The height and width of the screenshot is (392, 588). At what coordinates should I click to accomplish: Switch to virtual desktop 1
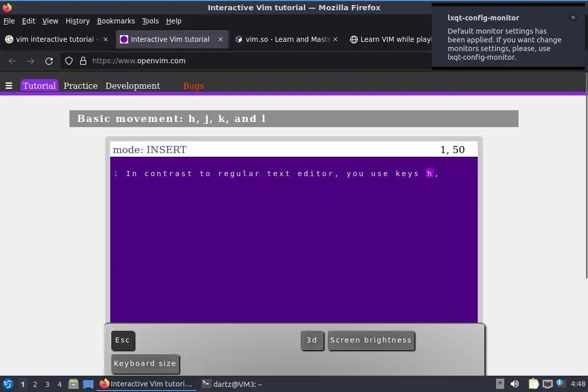click(22, 384)
